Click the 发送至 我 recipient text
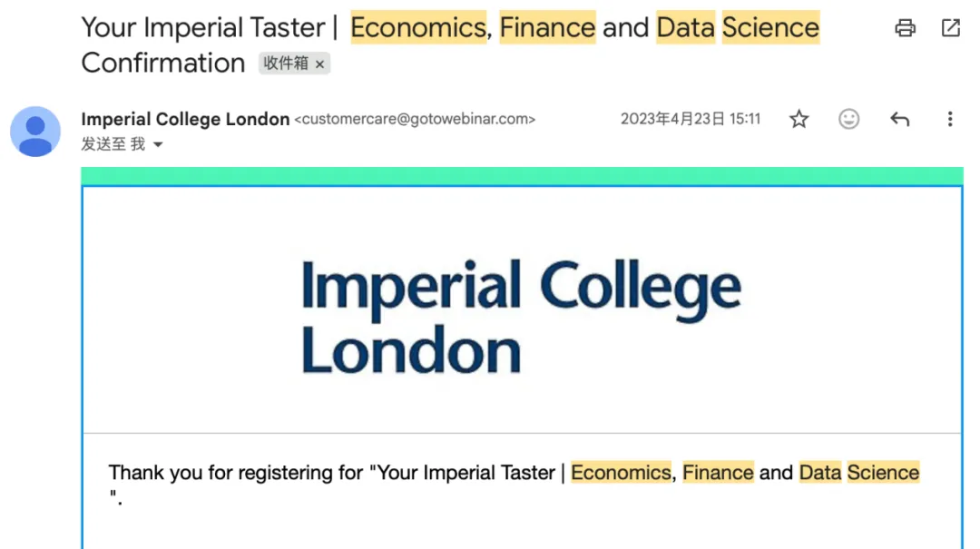Viewport: 980px width, 549px height. [113, 144]
